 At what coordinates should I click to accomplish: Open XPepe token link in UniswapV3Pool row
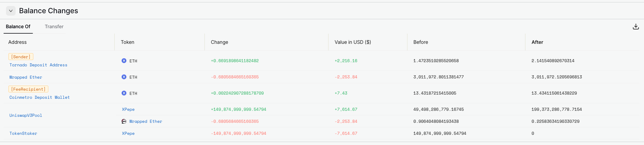128,109
